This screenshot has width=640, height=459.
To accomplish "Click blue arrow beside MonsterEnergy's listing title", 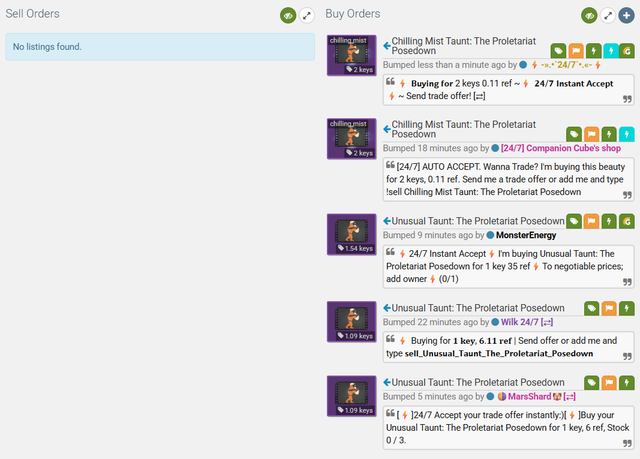I will [387, 221].
